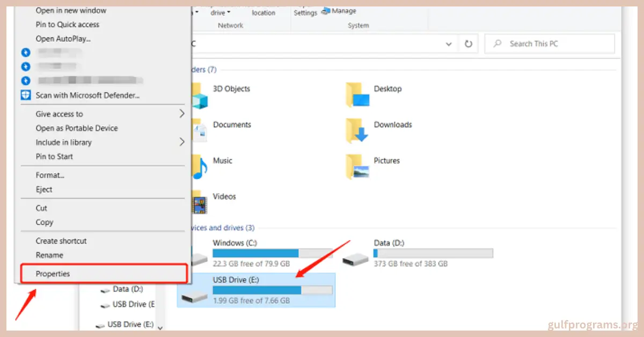Expand the Give access to submenu
Screen dimensions: 644x337
(x=181, y=114)
